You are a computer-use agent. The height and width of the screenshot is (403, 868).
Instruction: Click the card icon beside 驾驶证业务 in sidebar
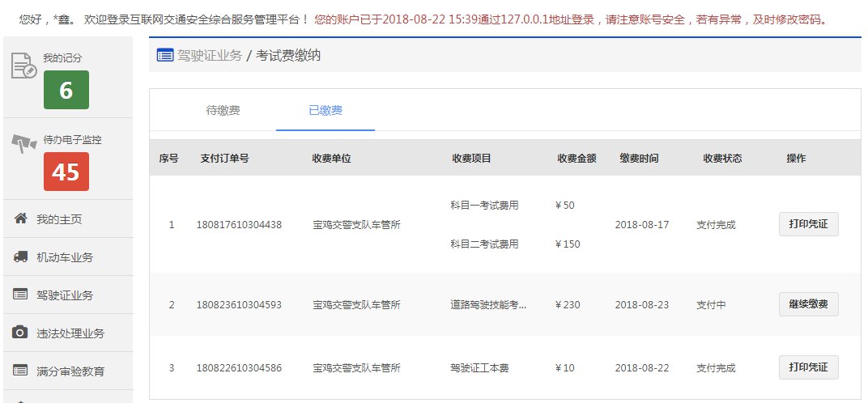[x=21, y=295]
